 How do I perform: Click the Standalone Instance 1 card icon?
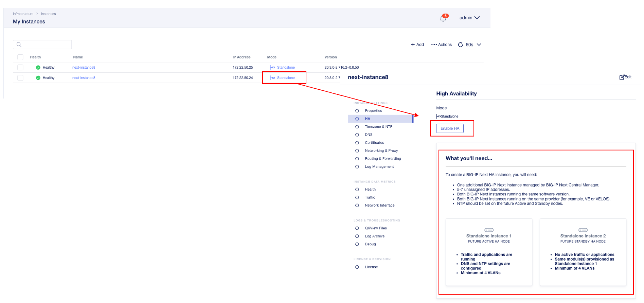click(x=489, y=230)
